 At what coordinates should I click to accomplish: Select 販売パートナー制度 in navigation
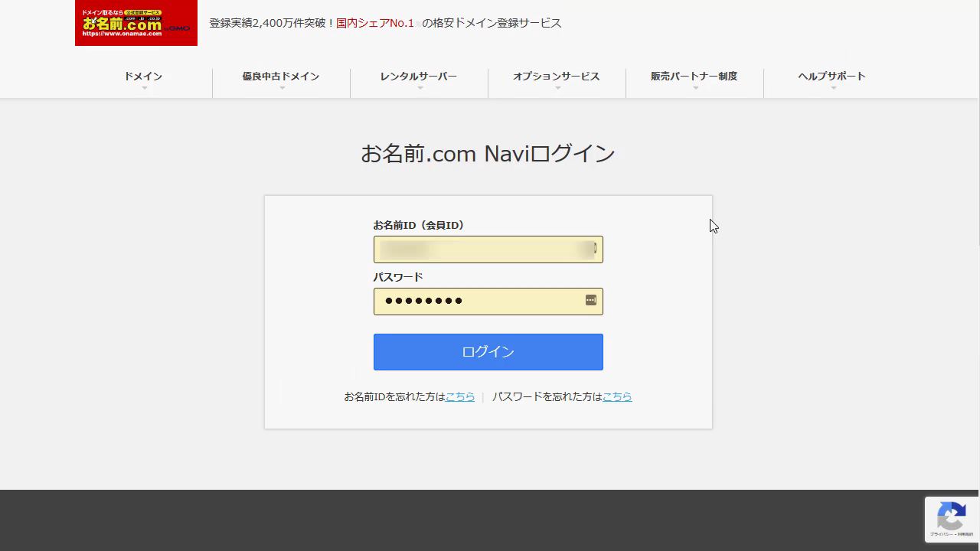(x=694, y=77)
